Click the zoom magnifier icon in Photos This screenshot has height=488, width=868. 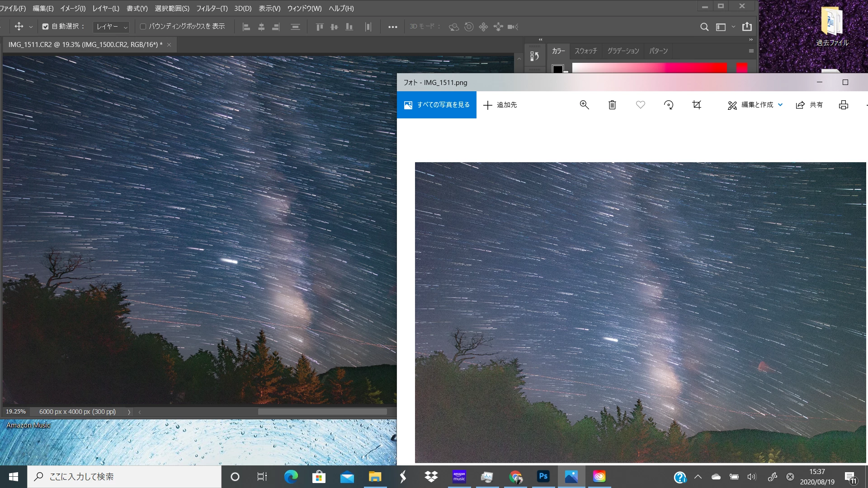coord(584,105)
